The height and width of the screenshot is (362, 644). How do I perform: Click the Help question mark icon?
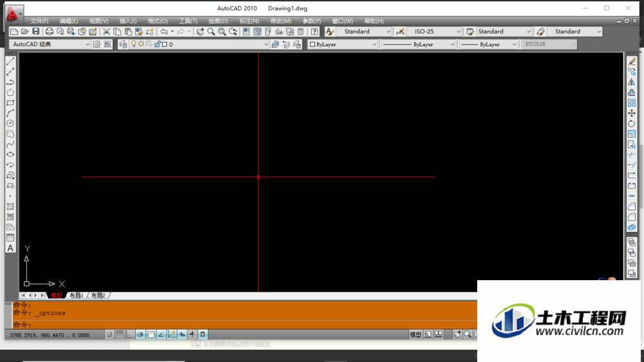[x=314, y=32]
